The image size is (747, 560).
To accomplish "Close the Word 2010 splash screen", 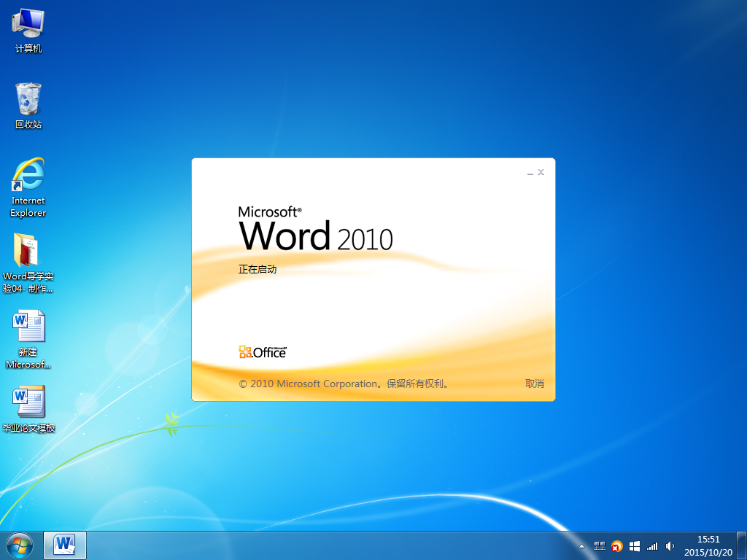I will click(x=541, y=172).
